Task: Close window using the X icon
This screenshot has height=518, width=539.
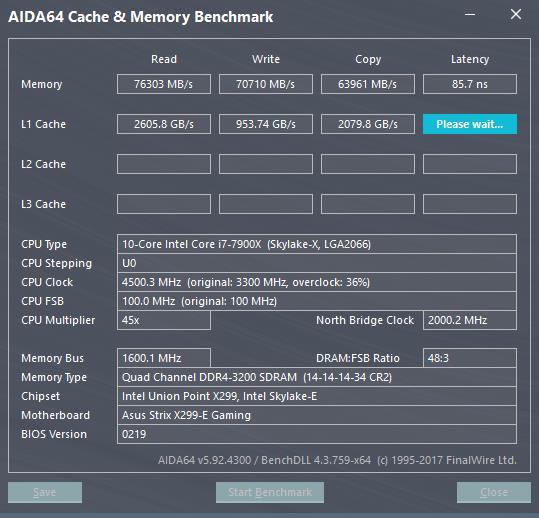Action: (x=516, y=14)
